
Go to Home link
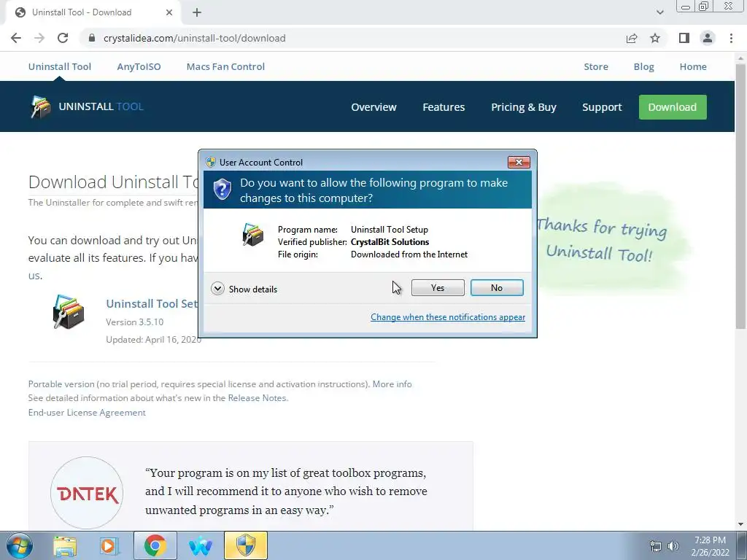click(x=693, y=66)
